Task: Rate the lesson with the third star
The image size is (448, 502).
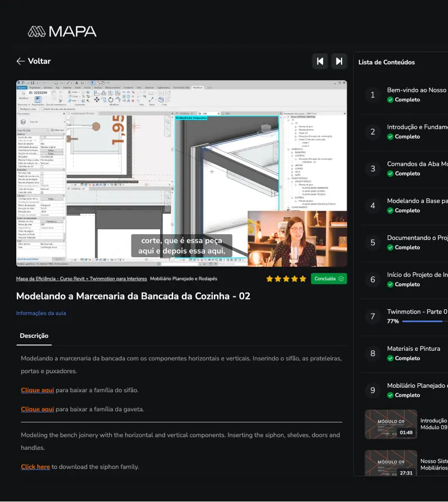Action: click(286, 278)
